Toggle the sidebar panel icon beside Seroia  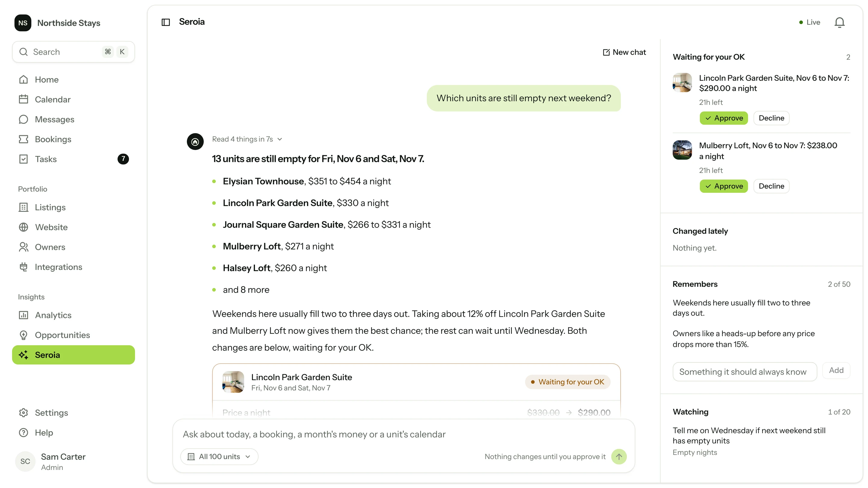[x=165, y=22]
